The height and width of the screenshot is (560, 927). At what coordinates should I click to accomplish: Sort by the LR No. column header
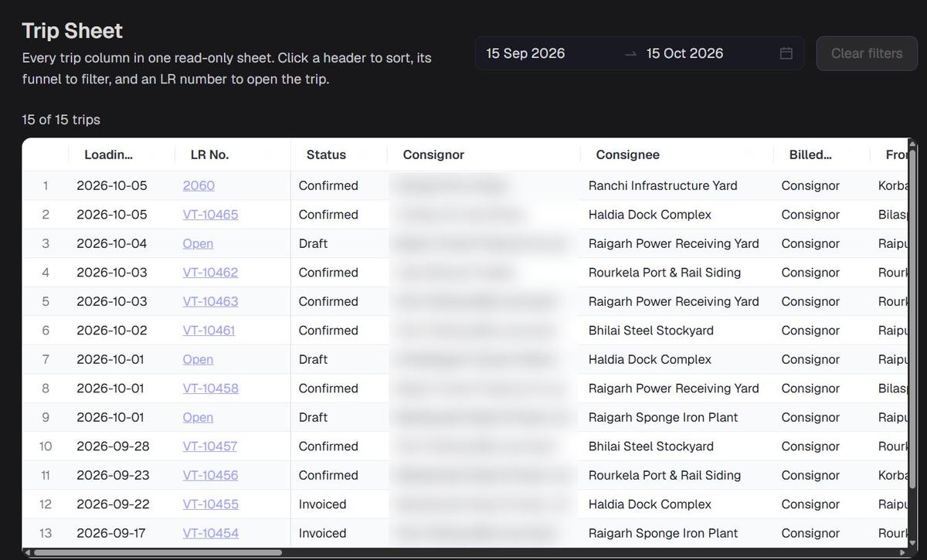point(209,154)
